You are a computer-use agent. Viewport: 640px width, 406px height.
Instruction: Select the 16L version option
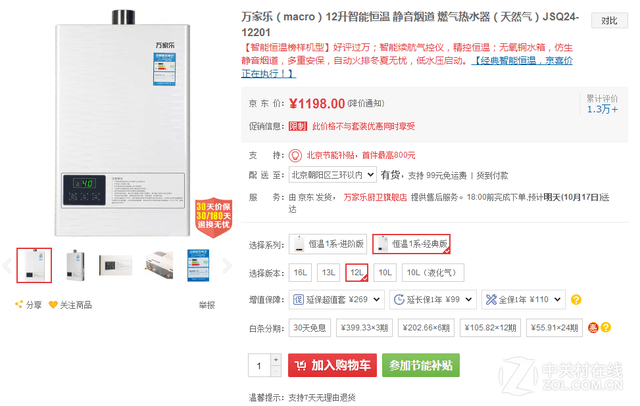[300, 273]
